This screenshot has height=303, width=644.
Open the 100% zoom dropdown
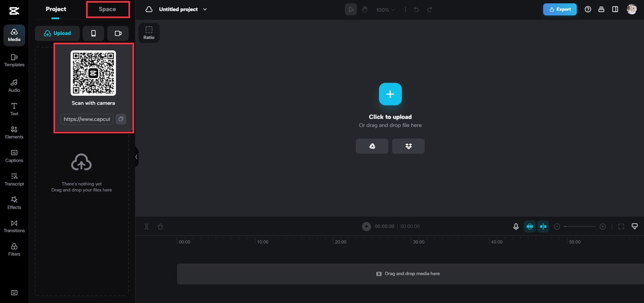[x=386, y=10]
